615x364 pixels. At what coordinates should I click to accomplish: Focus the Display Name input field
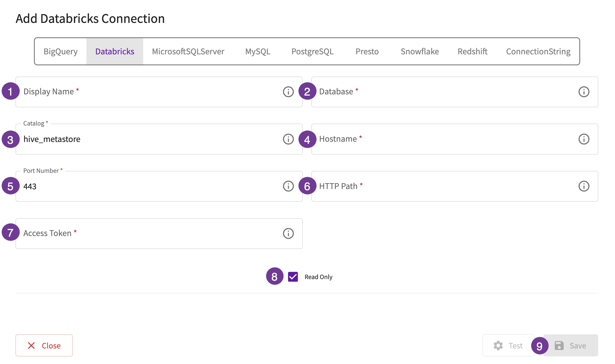[x=159, y=92]
